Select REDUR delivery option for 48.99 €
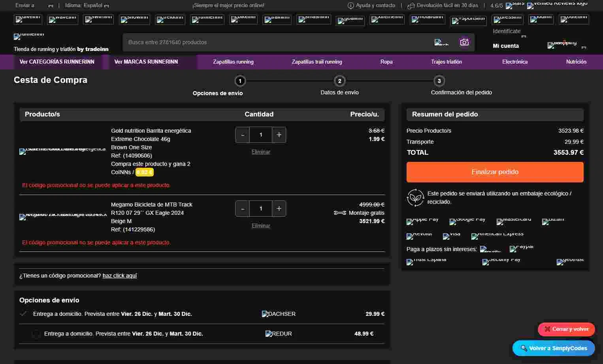Image resolution: width=603 pixels, height=364 pixels. (202, 334)
